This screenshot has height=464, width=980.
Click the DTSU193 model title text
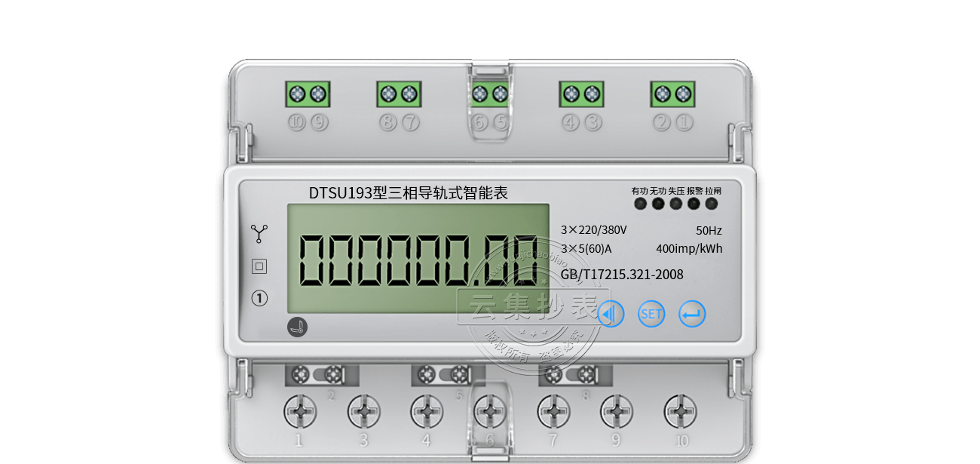pos(408,193)
